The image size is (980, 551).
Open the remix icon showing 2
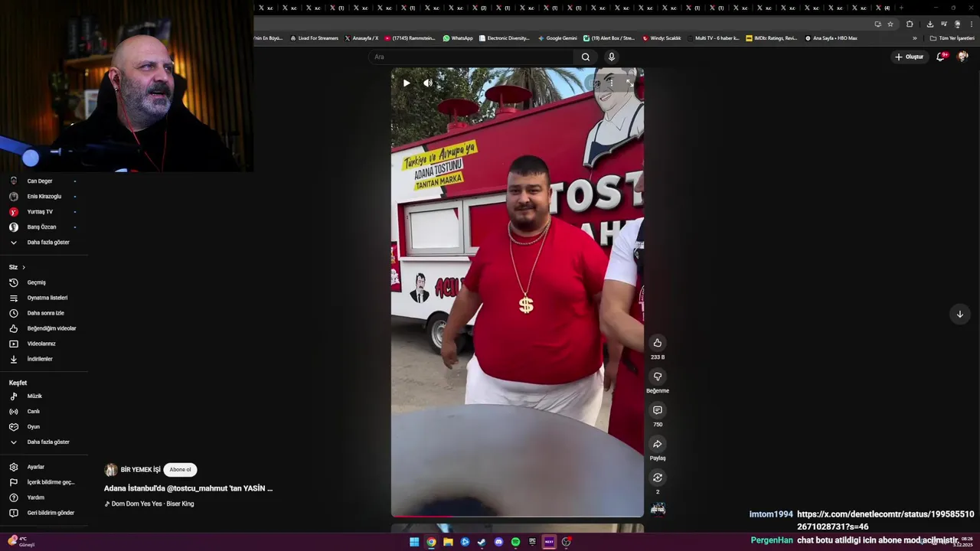657,478
